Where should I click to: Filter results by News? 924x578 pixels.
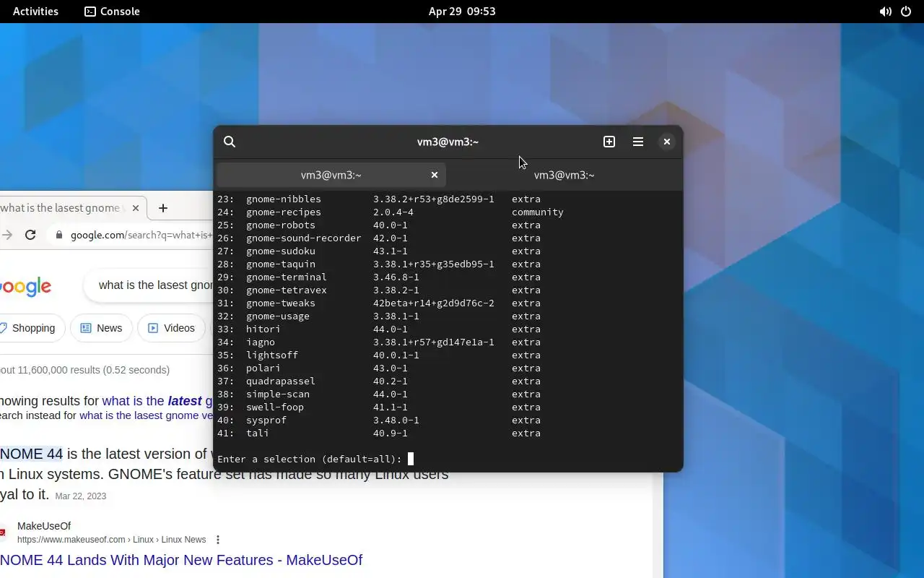(101, 328)
